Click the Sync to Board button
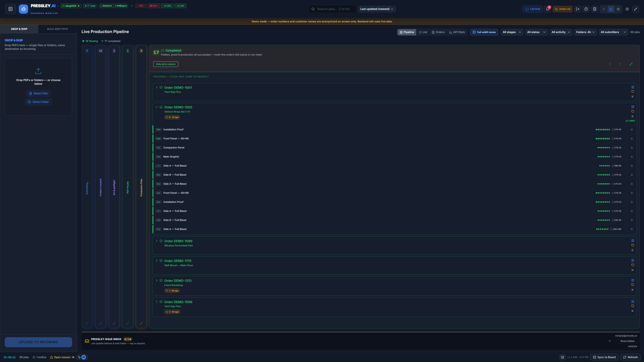Image resolution: width=644 pixels, height=362 pixels. tap(604, 357)
